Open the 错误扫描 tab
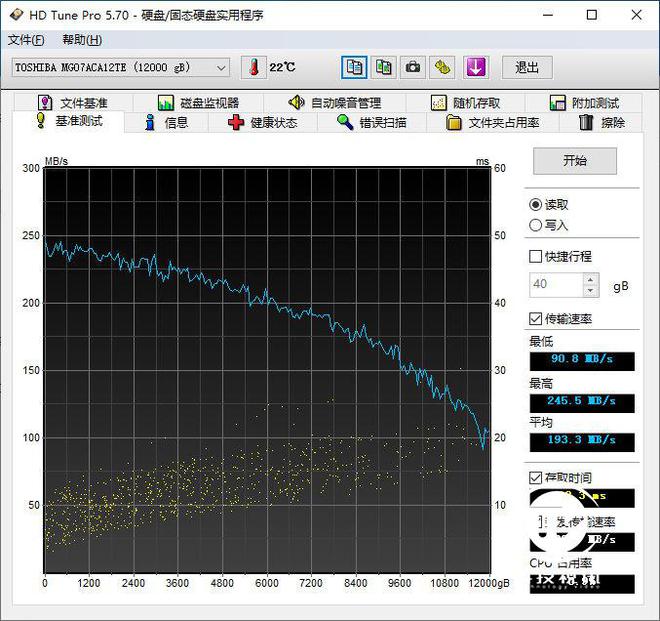 372,123
